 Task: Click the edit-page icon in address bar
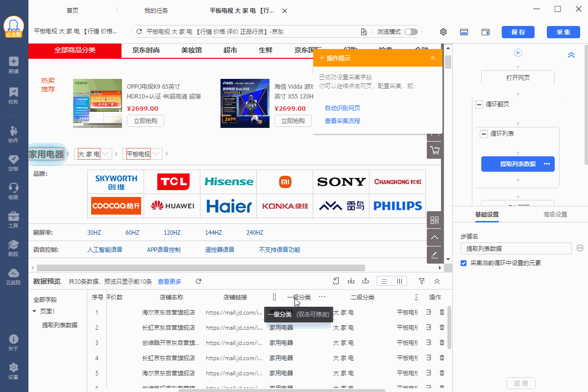click(364, 32)
